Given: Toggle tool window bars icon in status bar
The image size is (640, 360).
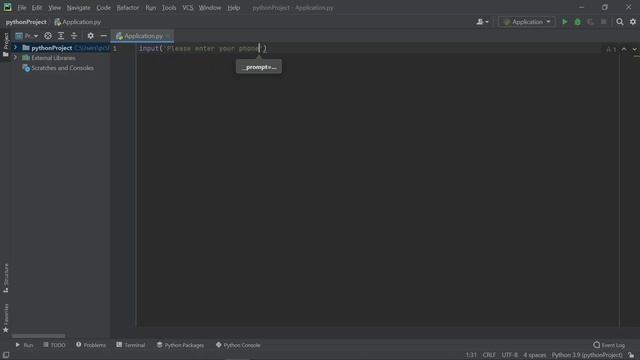Looking at the screenshot, I should click(x=6, y=355).
